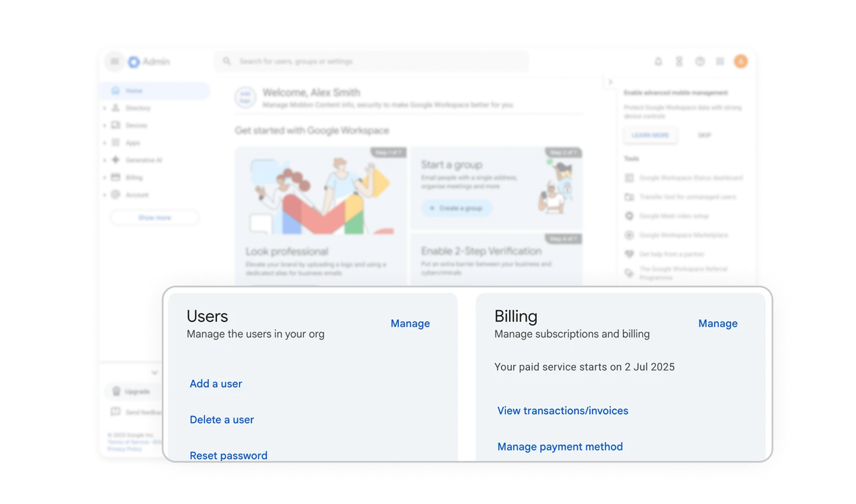The width and height of the screenshot is (856, 504).
Task: Open Manage payment method
Action: [x=560, y=447]
